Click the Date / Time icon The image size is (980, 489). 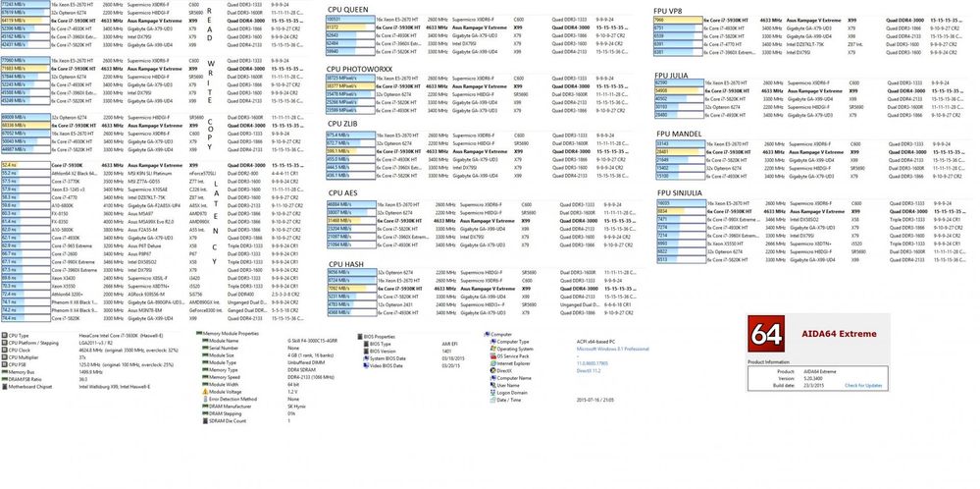click(493, 400)
